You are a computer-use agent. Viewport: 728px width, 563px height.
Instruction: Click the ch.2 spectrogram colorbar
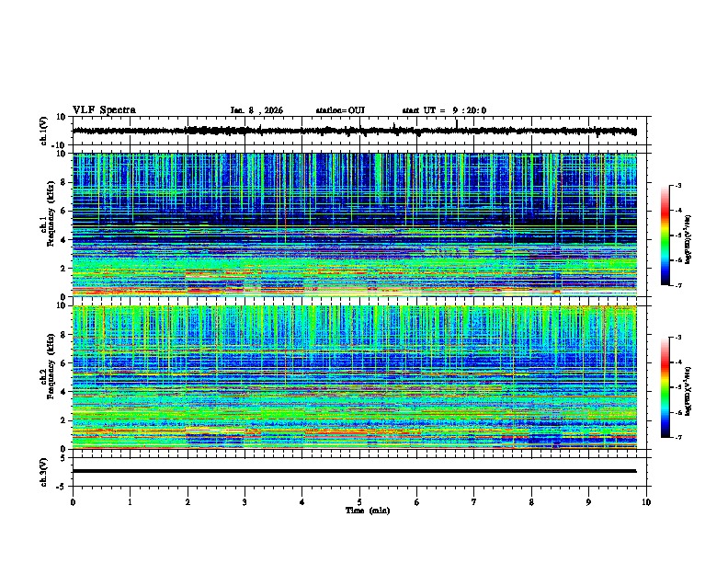(665, 387)
